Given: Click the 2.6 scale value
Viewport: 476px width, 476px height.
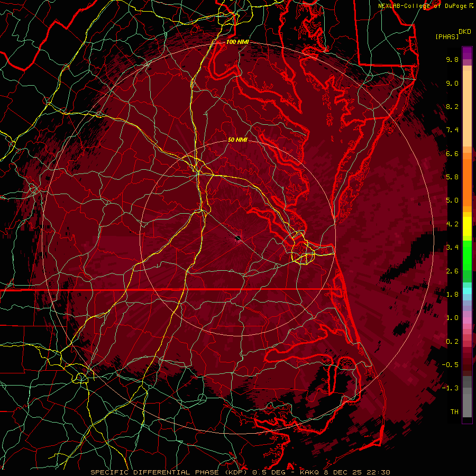Looking at the screenshot, I should point(452,271).
